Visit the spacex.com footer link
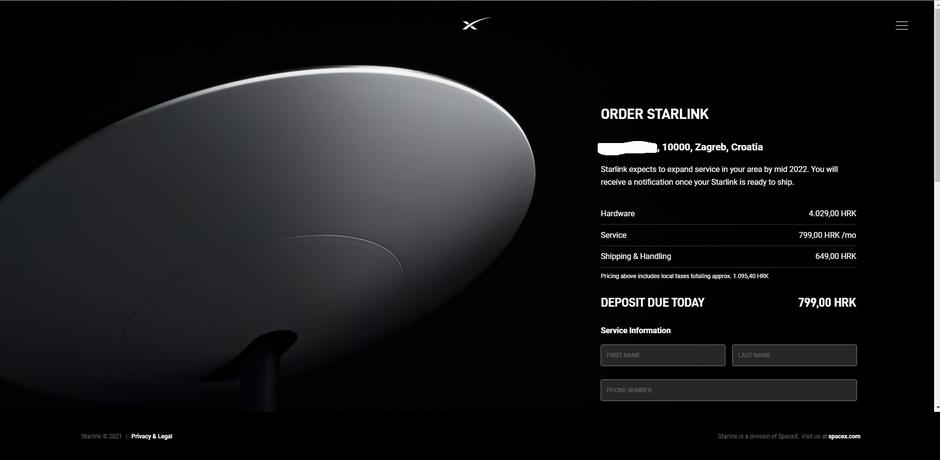The height and width of the screenshot is (460, 940). pos(844,437)
